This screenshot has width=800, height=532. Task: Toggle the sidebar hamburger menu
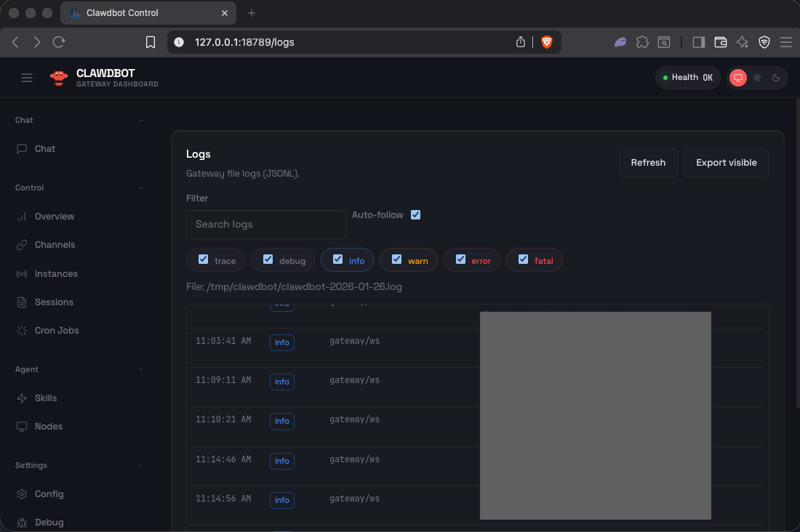point(26,78)
